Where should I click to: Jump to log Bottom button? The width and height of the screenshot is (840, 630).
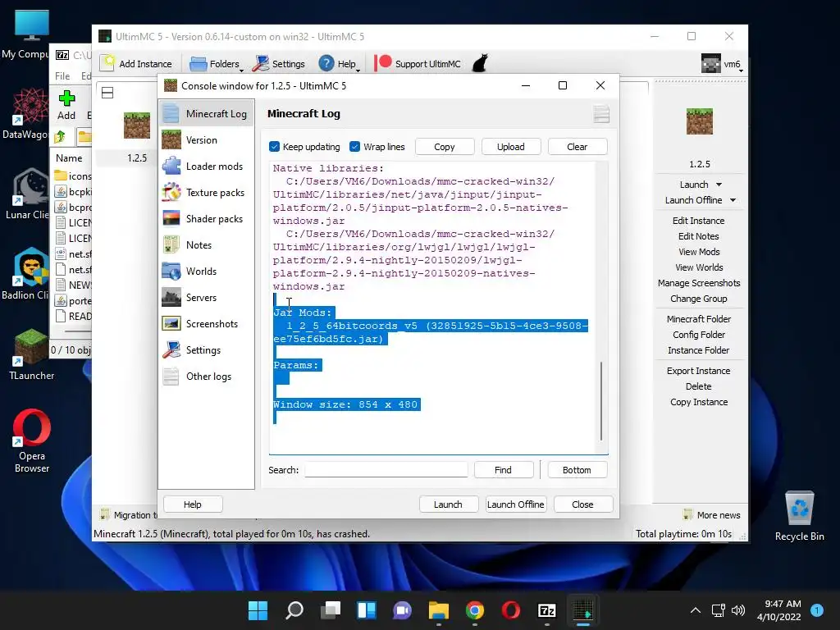577,470
